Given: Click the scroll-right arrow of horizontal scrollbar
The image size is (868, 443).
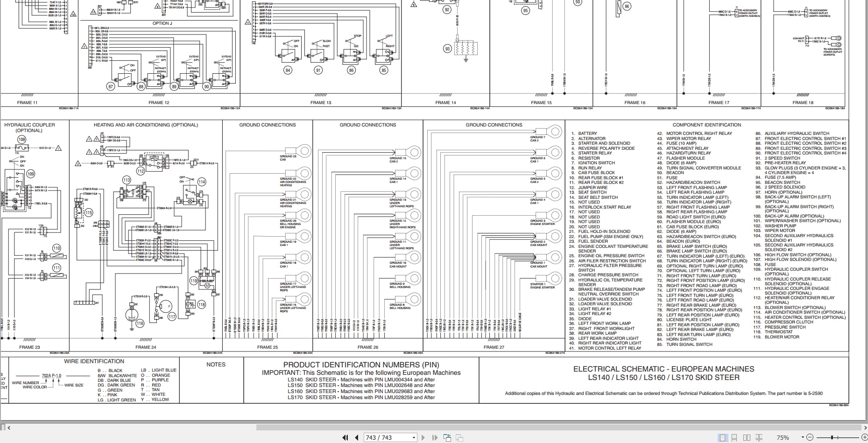Looking at the screenshot, I should coord(864,427).
